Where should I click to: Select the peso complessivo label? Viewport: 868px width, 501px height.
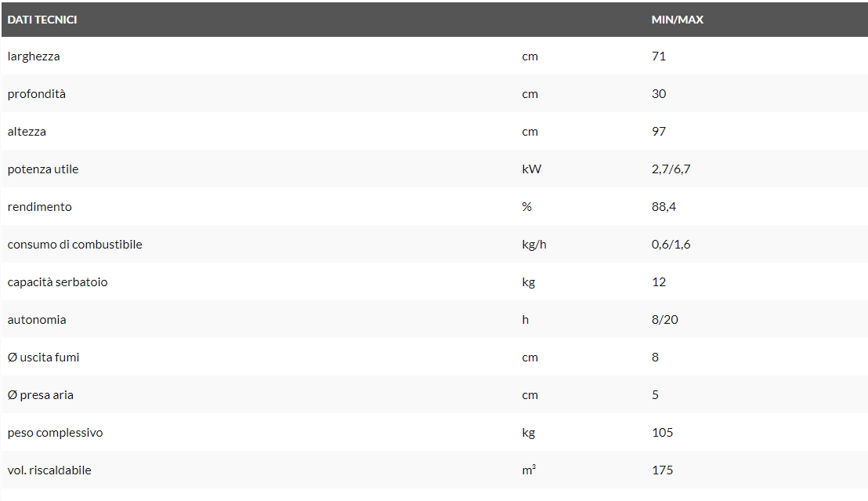click(55, 433)
